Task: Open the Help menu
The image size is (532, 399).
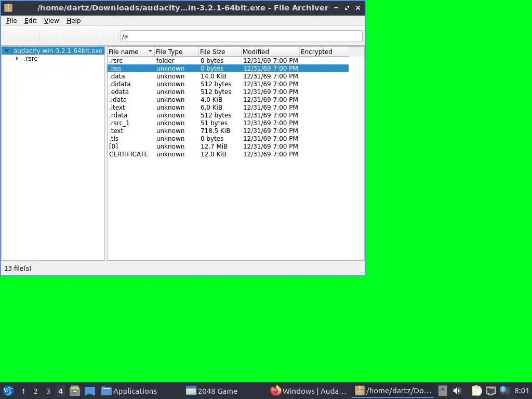Action: tap(73, 21)
